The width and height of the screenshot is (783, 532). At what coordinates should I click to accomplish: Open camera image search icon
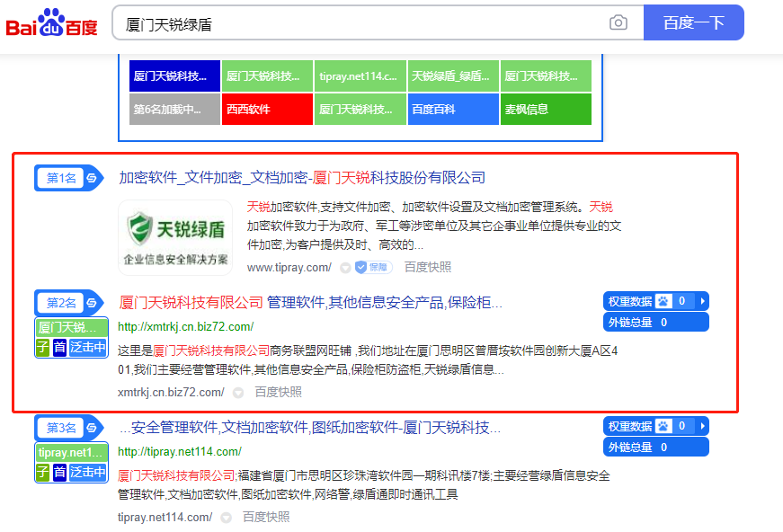[618, 23]
